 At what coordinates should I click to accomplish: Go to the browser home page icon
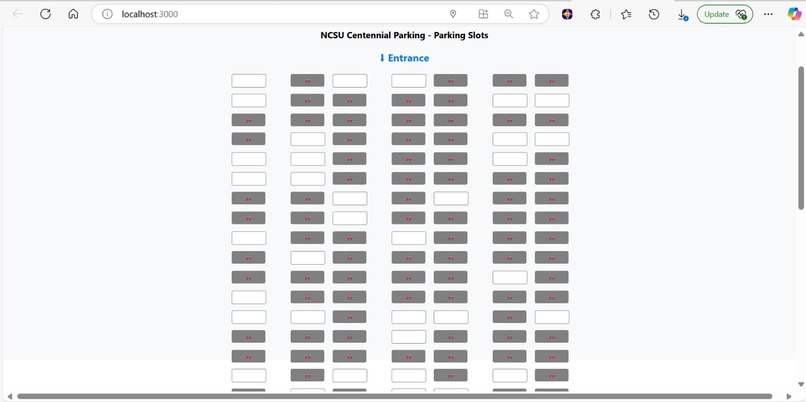point(73,14)
